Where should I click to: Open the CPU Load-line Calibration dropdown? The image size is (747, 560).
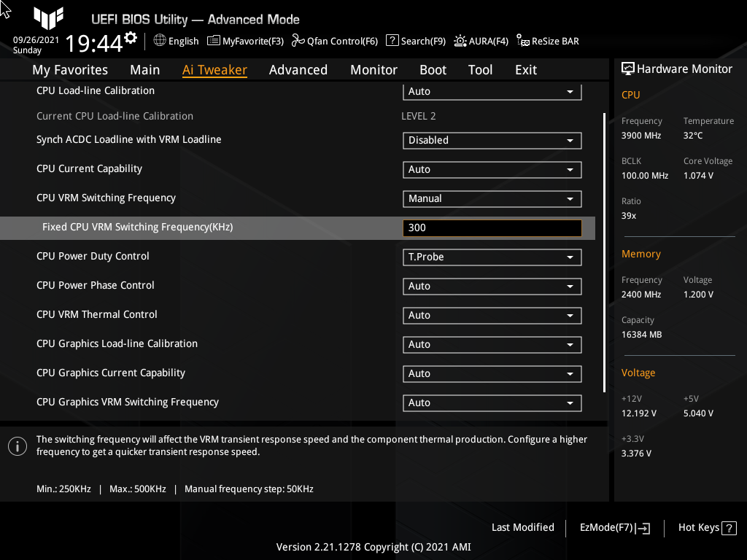[x=492, y=91]
